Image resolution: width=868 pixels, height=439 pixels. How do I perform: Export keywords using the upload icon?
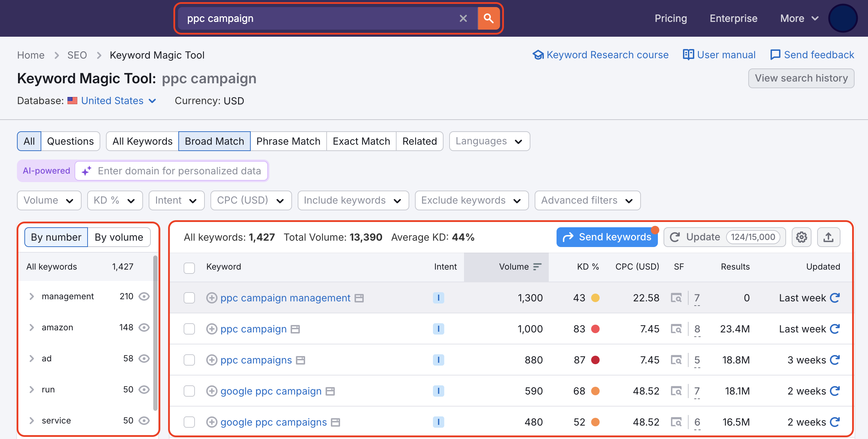pyautogui.click(x=828, y=237)
